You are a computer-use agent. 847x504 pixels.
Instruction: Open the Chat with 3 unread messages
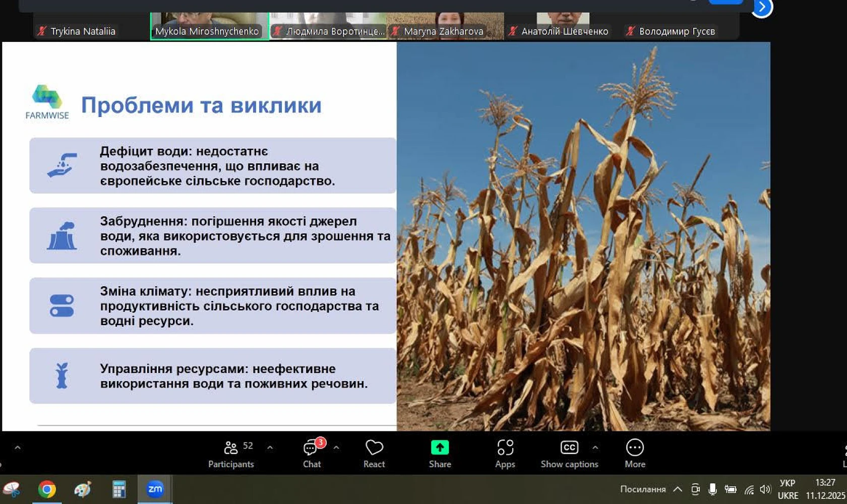312,454
